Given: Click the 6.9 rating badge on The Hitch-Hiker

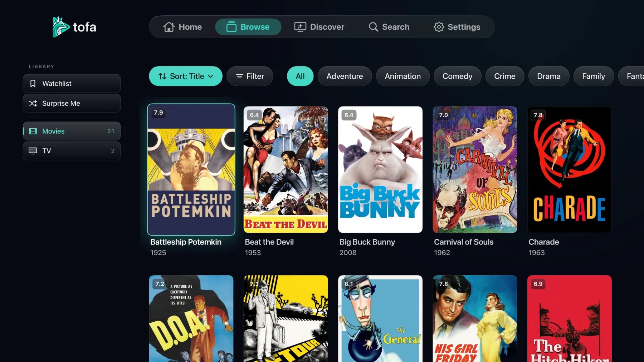Looking at the screenshot, I should pos(538,284).
